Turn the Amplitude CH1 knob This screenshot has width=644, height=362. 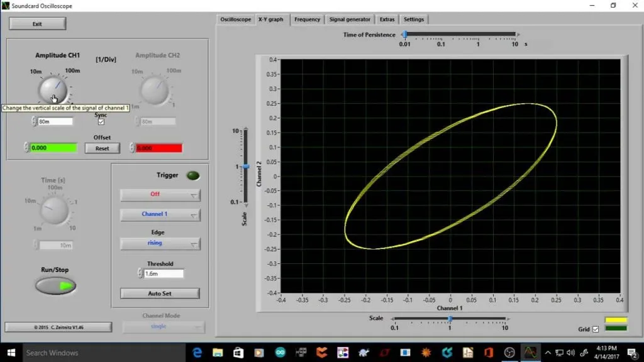point(52,88)
